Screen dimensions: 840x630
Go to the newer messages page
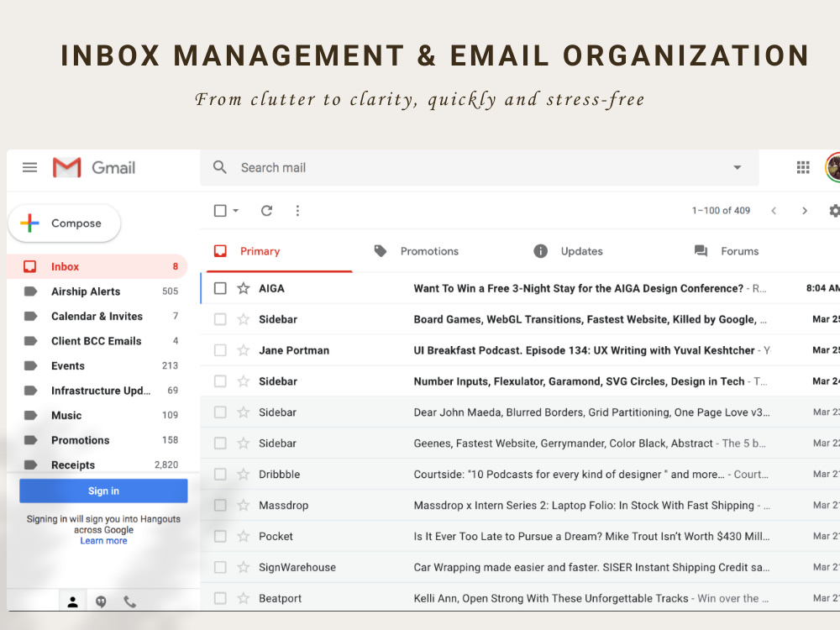[774, 211]
